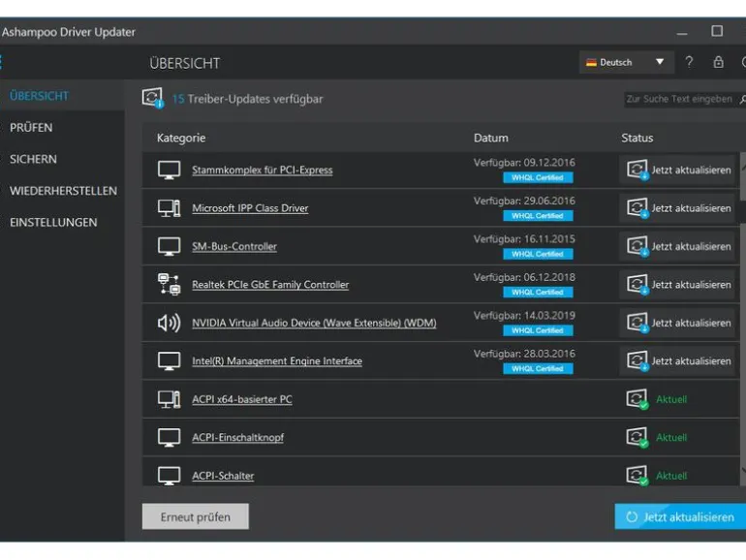
Task: Click the driver updates info icon
Action: coord(153,98)
